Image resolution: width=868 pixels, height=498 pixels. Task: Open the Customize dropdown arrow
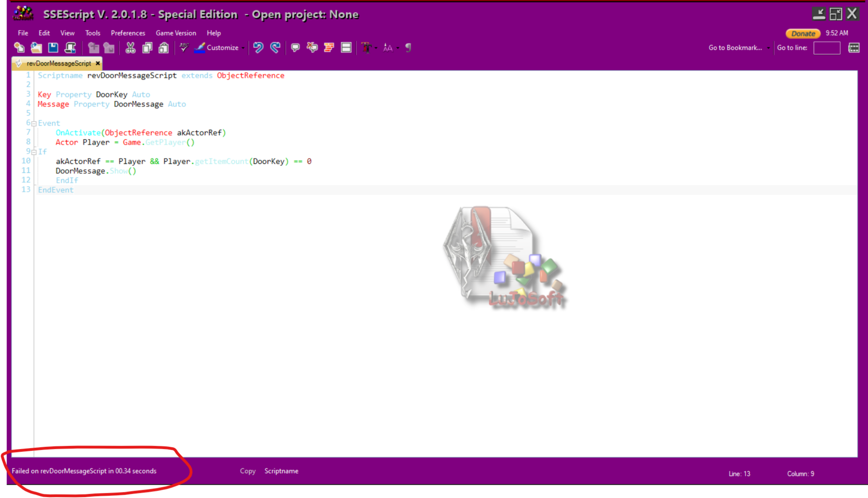[x=243, y=48]
